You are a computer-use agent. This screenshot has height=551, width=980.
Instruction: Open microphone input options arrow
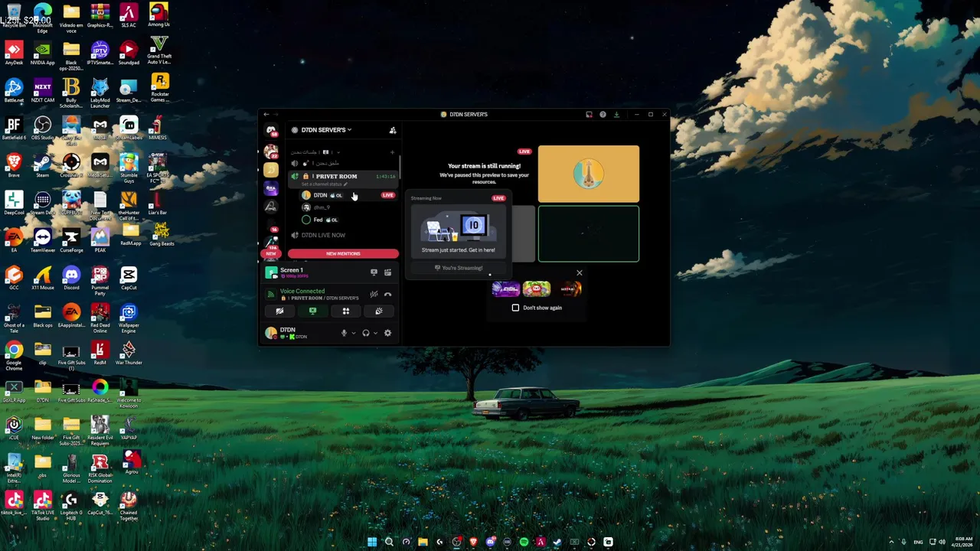click(353, 333)
